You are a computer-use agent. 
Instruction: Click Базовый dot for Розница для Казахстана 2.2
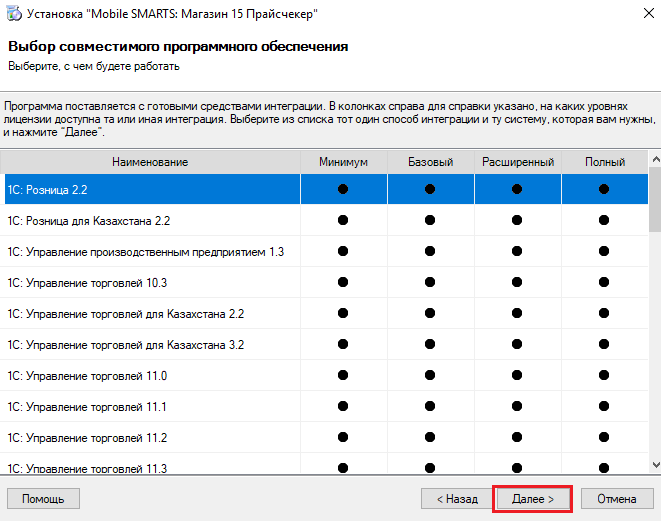pyautogui.click(x=430, y=220)
